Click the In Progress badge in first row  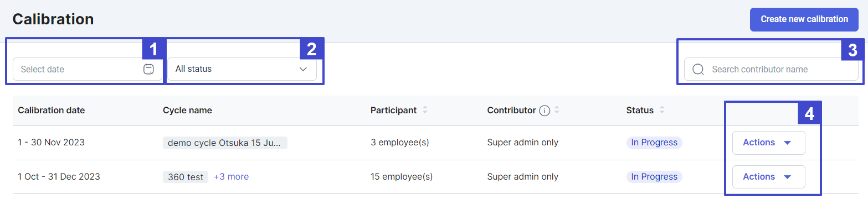pyautogui.click(x=654, y=143)
